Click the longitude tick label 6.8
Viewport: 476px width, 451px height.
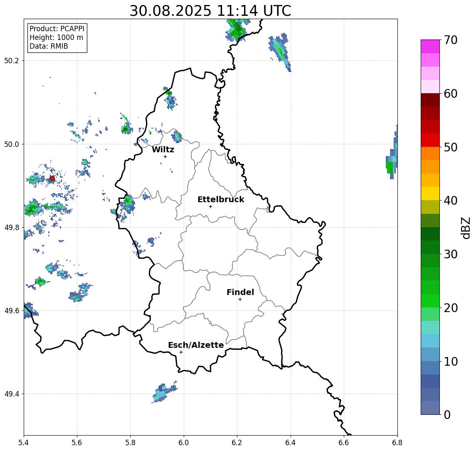tap(397, 443)
